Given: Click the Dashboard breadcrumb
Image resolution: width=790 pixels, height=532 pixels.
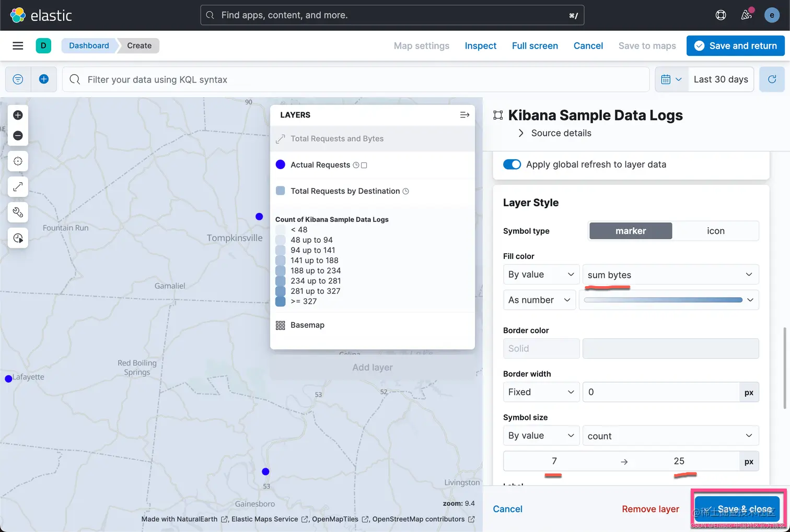Looking at the screenshot, I should tap(89, 46).
